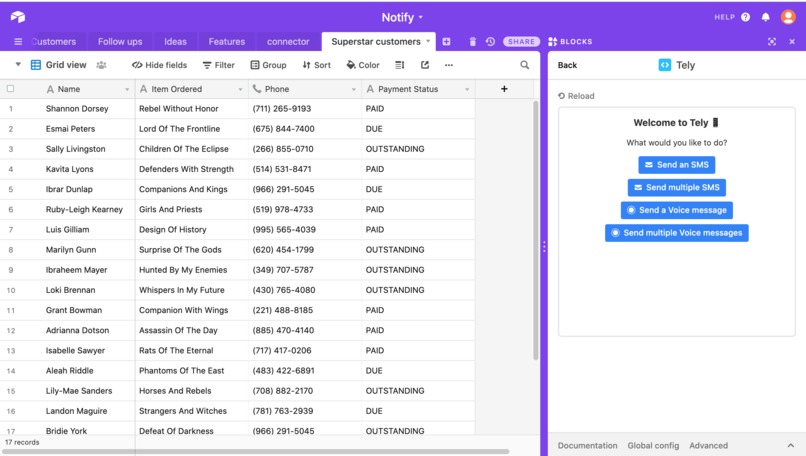Add a new table with plus icon

(x=446, y=42)
